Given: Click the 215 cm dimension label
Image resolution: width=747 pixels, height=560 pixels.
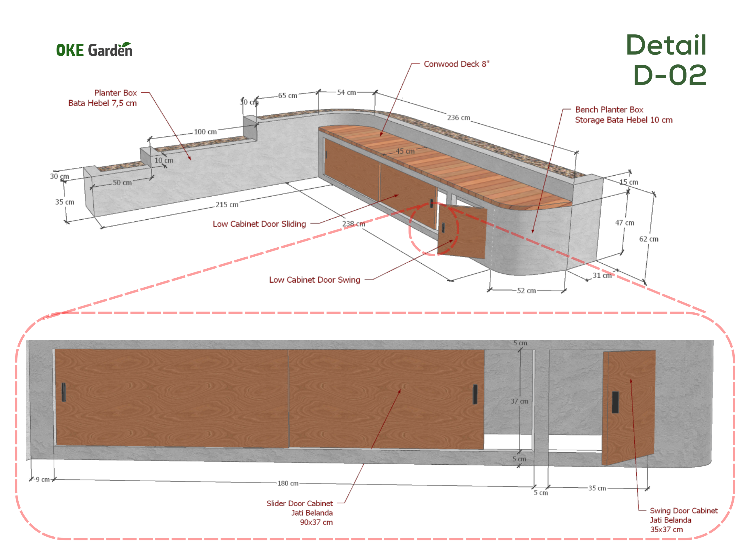Looking at the screenshot, I should 227,204.
